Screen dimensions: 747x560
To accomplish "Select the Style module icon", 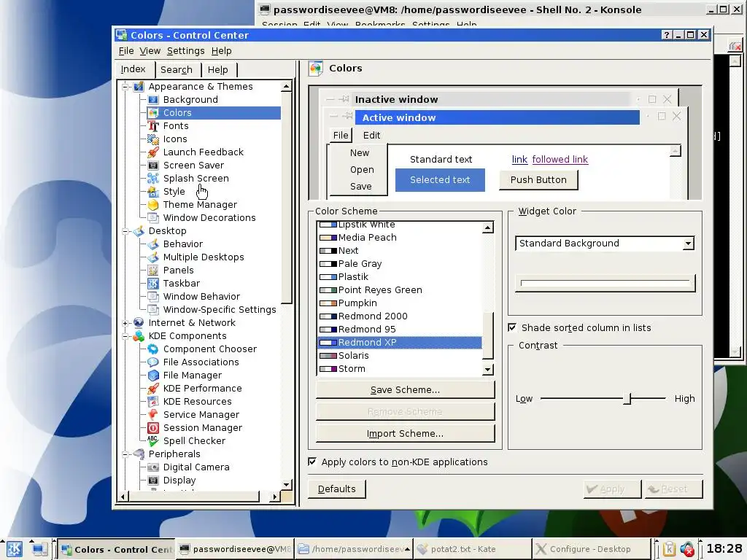I will point(153,192).
